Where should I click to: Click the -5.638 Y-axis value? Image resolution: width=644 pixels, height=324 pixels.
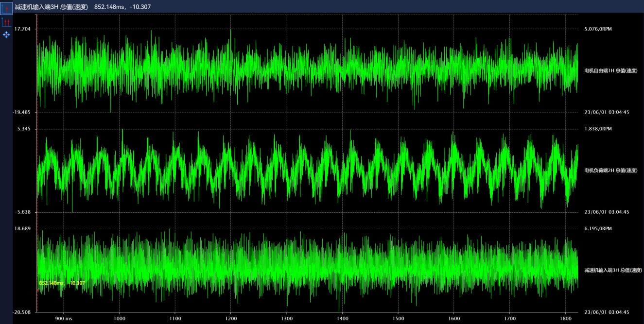click(x=22, y=212)
